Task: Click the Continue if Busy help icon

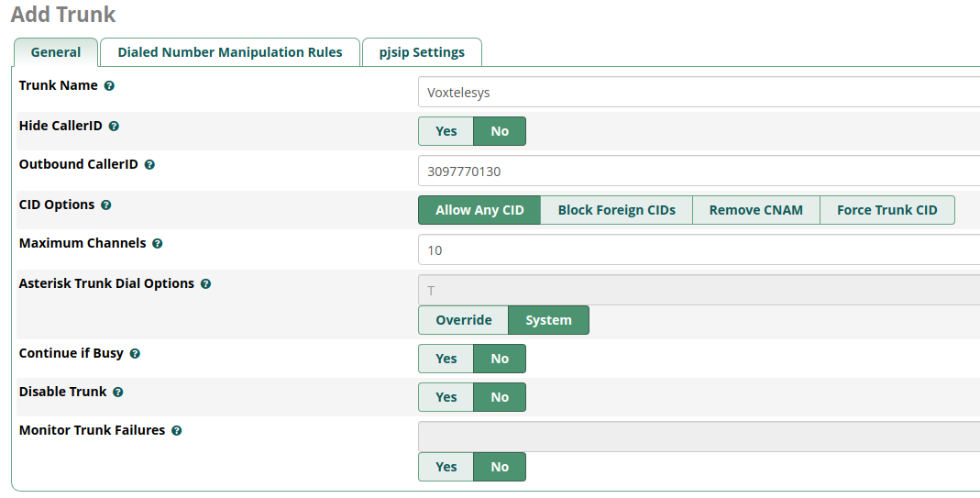Action: (135, 353)
